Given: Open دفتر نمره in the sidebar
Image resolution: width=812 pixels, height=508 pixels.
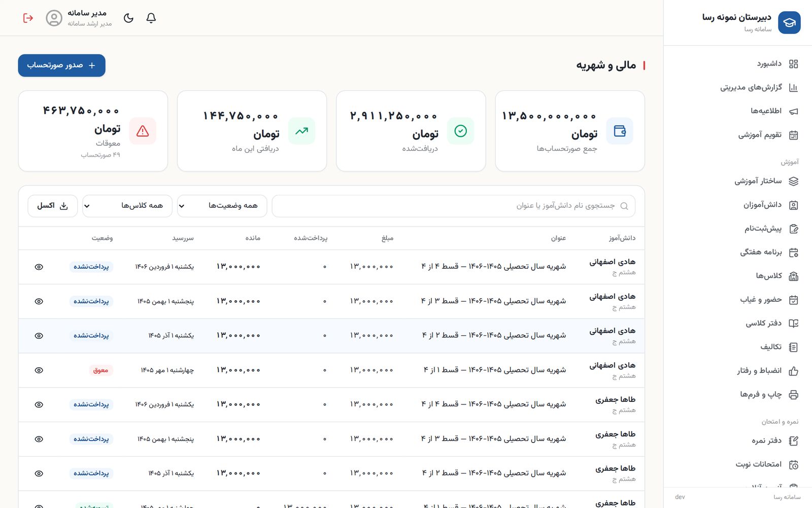Looking at the screenshot, I should [738, 441].
